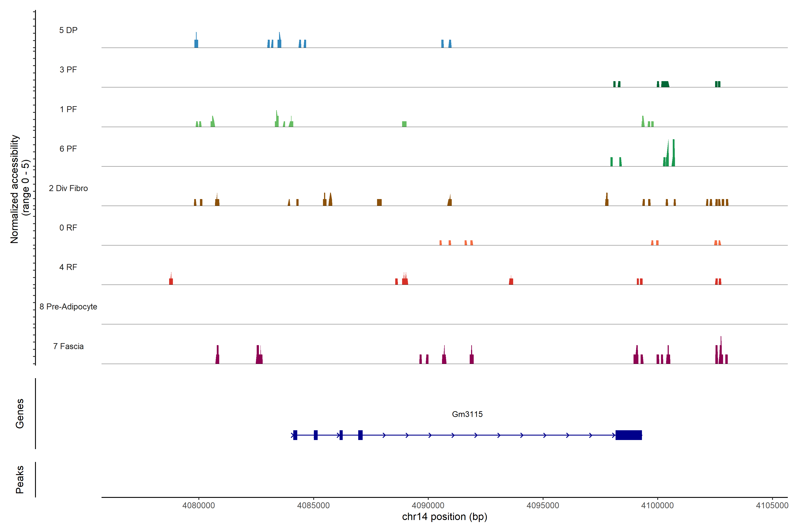Click the Genes panel label
The width and height of the screenshot is (798, 532).
pyautogui.click(x=20, y=413)
